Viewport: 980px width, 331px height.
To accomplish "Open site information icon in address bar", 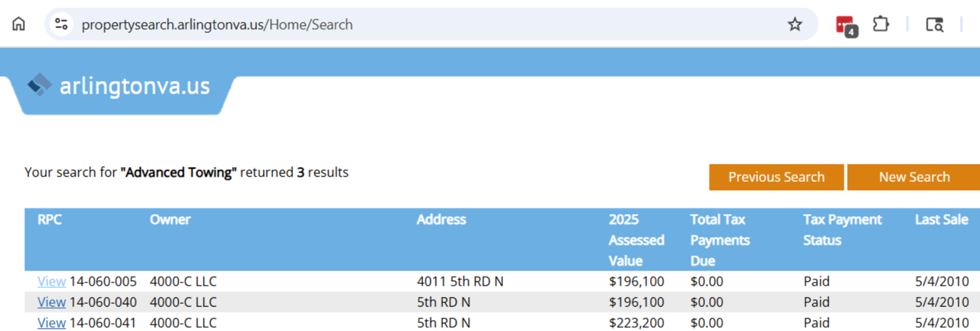I will tap(61, 24).
